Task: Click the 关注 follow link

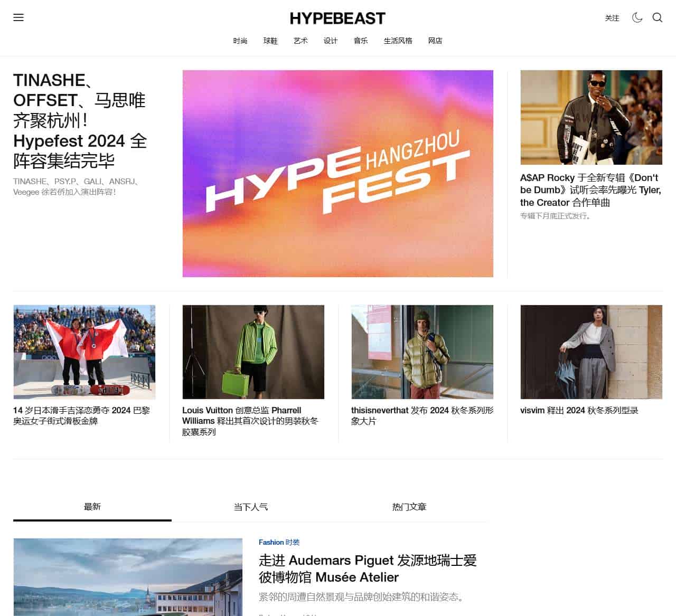Action: [612, 18]
